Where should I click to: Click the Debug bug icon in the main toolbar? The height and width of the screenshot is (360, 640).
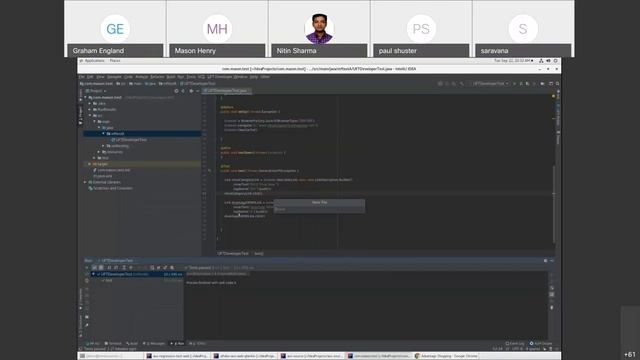point(521,84)
